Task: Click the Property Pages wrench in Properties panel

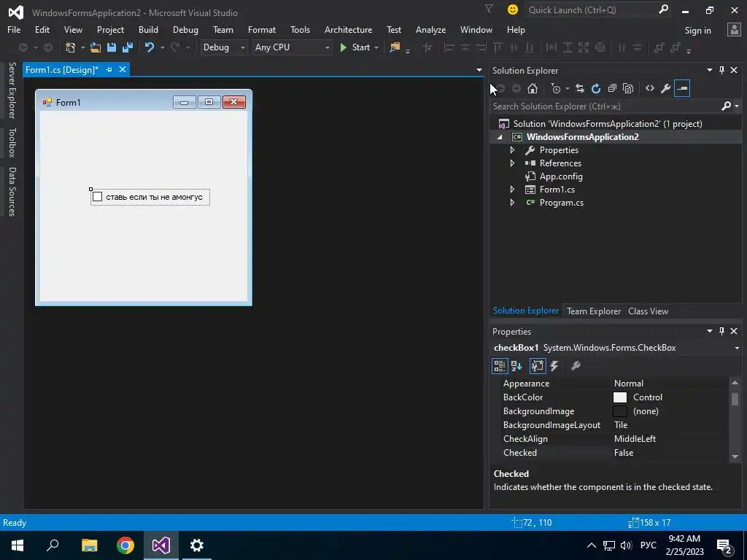Action: pyautogui.click(x=576, y=366)
